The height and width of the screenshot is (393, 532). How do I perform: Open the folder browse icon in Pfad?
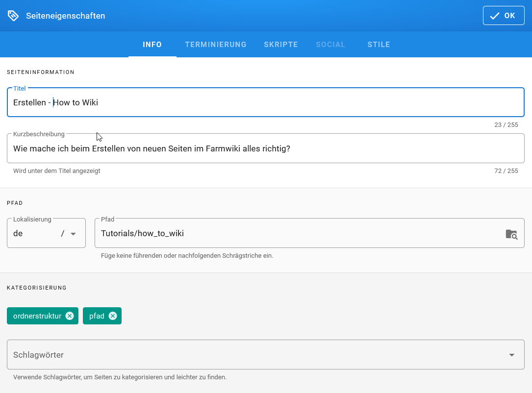click(511, 234)
